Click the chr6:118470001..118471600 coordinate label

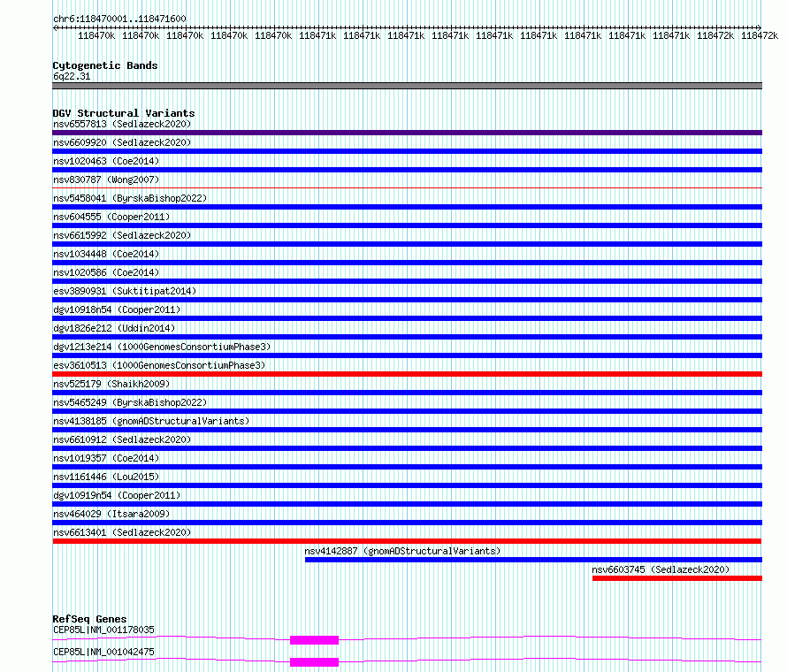tap(119, 19)
